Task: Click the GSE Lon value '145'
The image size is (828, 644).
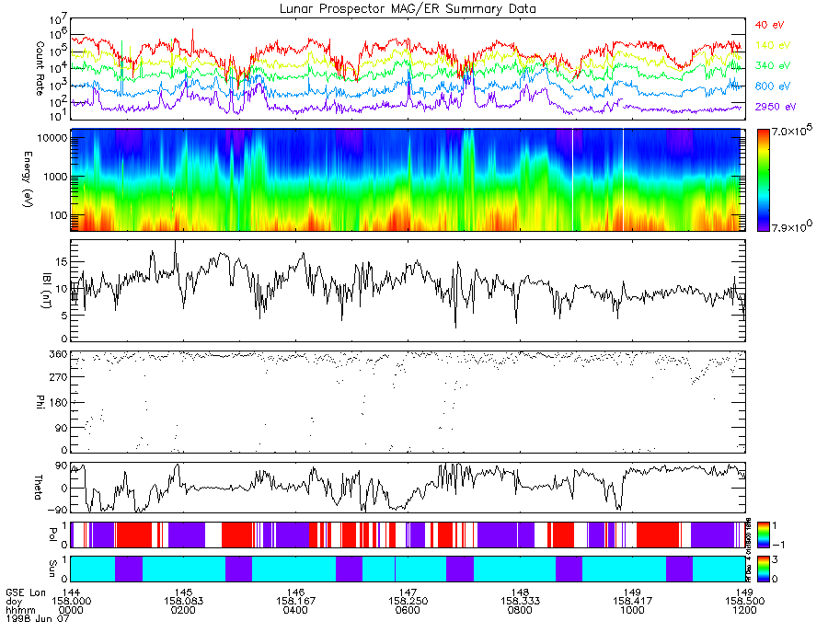Action: click(x=183, y=592)
